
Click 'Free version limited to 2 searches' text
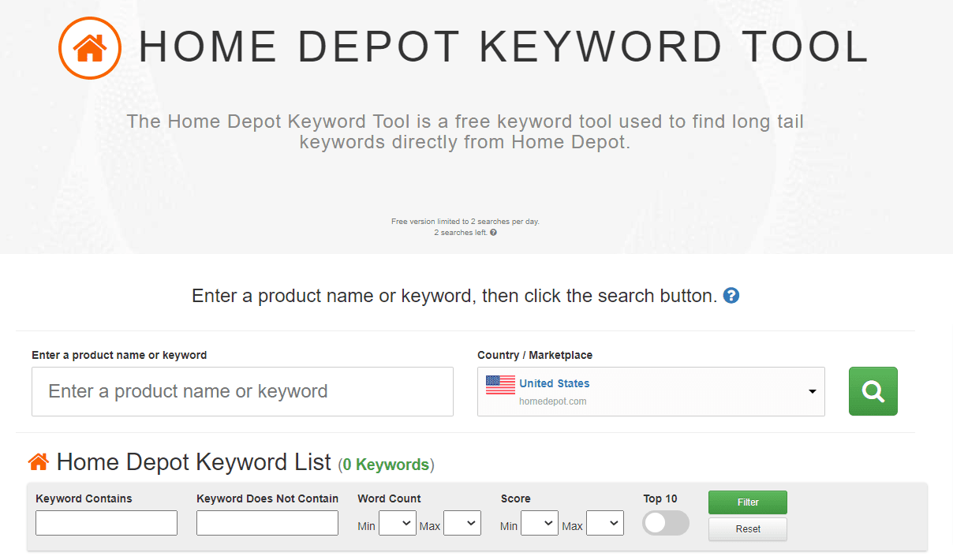tap(465, 222)
